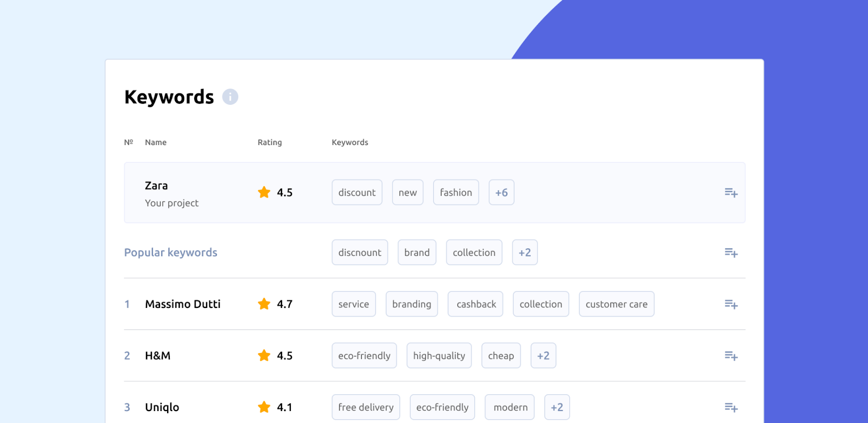868x423 pixels.
Task: Click the 4.1 rating value
Action: click(x=285, y=407)
